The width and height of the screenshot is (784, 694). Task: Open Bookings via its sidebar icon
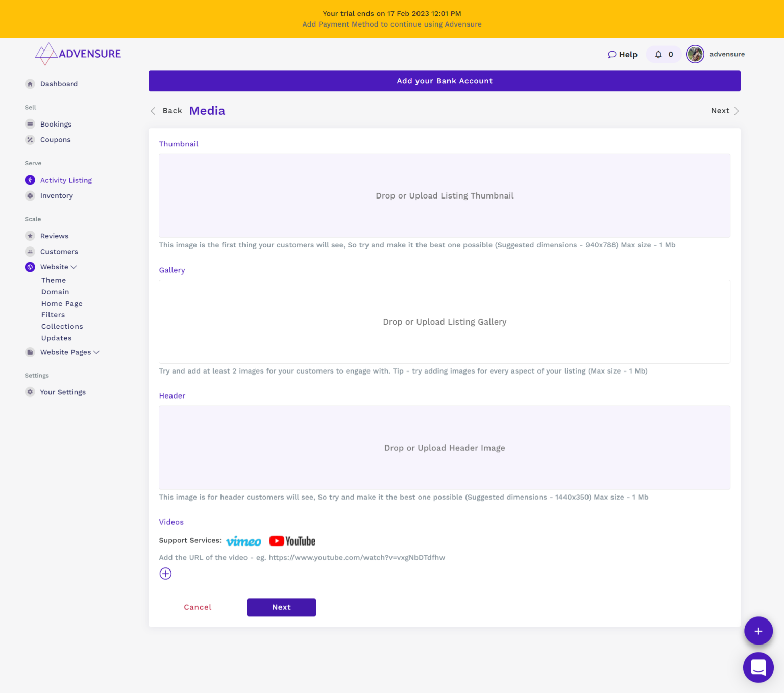[30, 124]
